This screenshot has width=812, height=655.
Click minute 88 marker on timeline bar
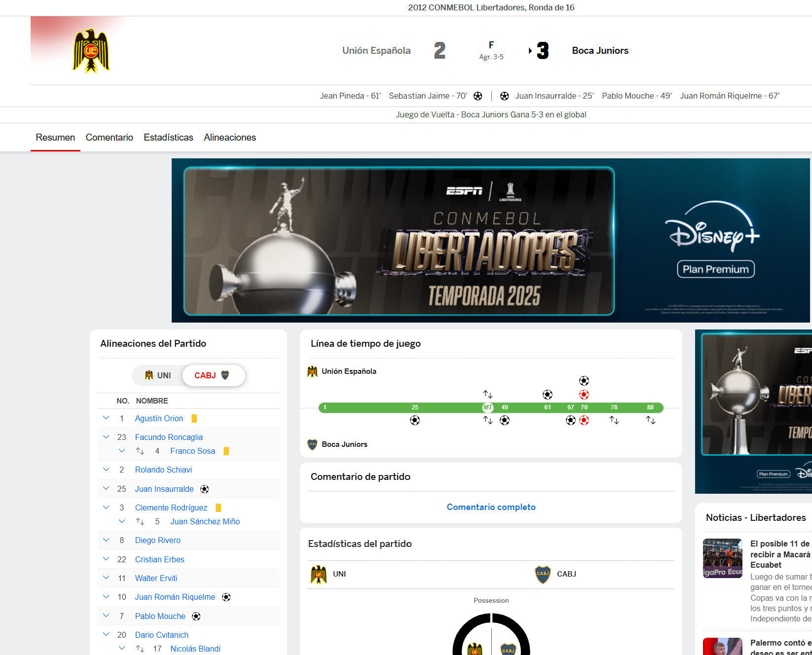[651, 407]
